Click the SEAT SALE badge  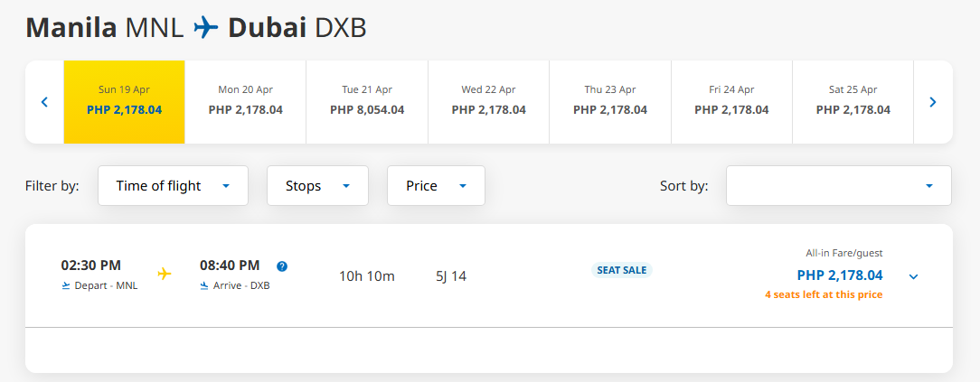(621, 270)
